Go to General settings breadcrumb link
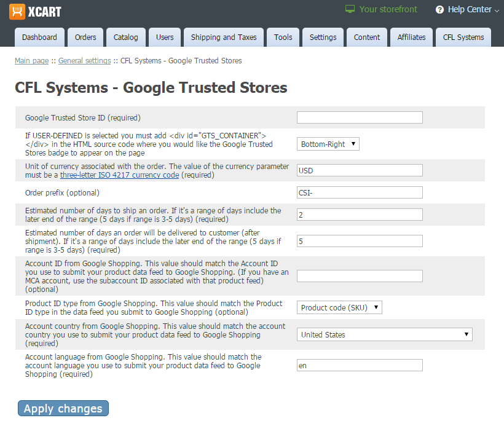The width and height of the screenshot is (504, 426). pyautogui.click(x=85, y=61)
